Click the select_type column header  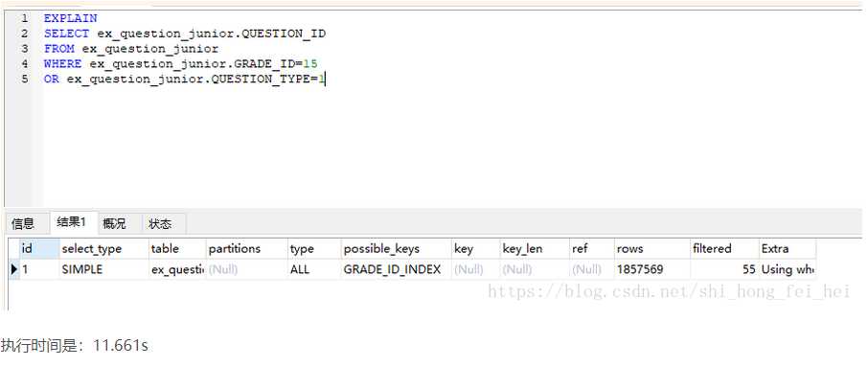coord(104,249)
